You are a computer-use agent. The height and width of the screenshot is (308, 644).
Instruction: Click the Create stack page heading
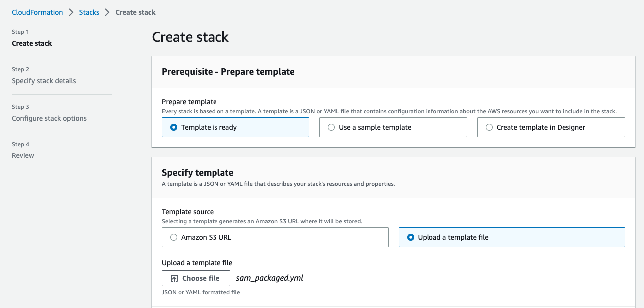pos(190,37)
